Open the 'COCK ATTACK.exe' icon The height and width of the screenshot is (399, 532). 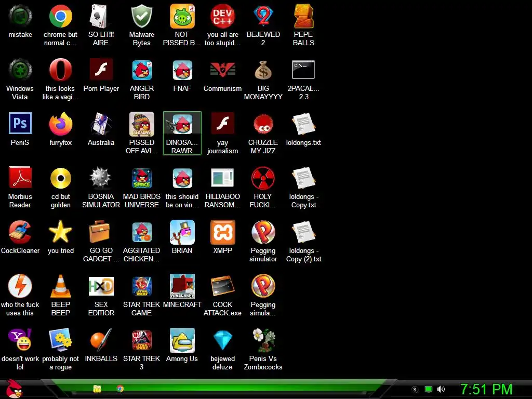pos(222,286)
